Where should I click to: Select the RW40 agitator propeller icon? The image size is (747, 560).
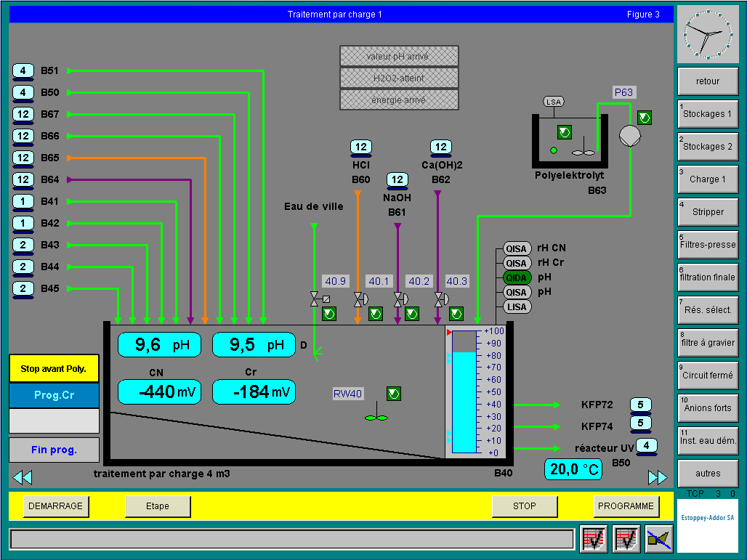pos(376,417)
